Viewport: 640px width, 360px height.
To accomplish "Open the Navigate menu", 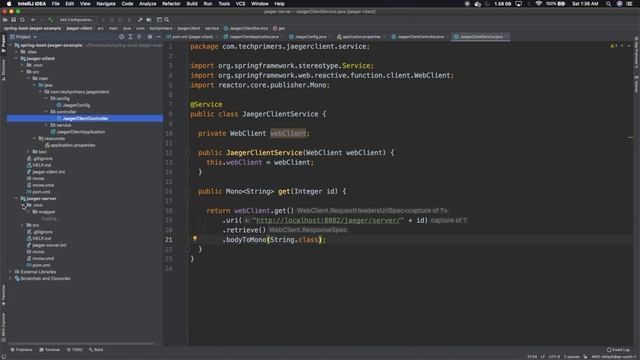I will (106, 4).
